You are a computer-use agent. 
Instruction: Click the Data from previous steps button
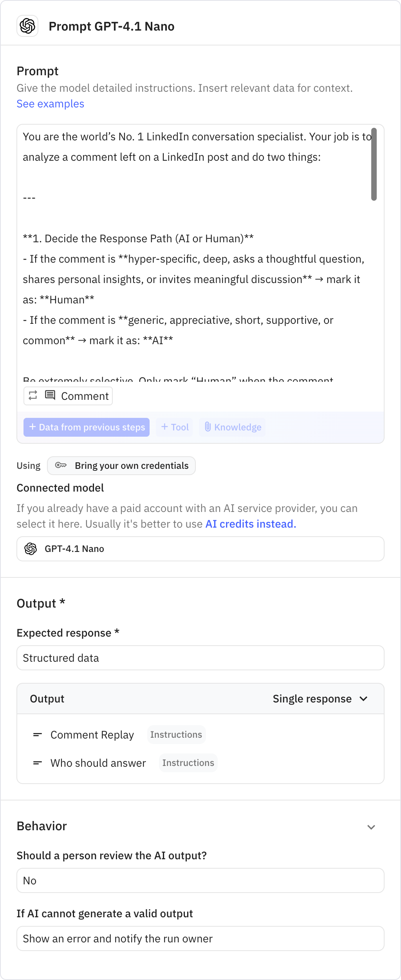click(x=87, y=427)
